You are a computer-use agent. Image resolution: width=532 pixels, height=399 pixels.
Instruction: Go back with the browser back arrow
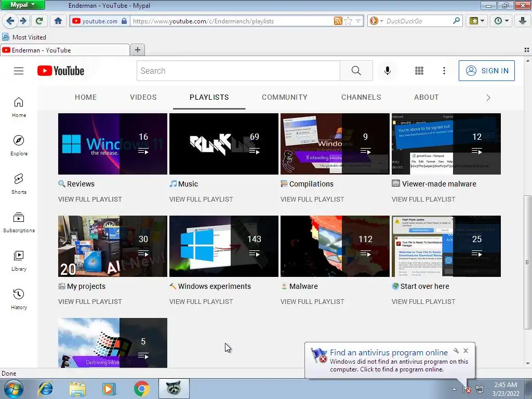10,21
